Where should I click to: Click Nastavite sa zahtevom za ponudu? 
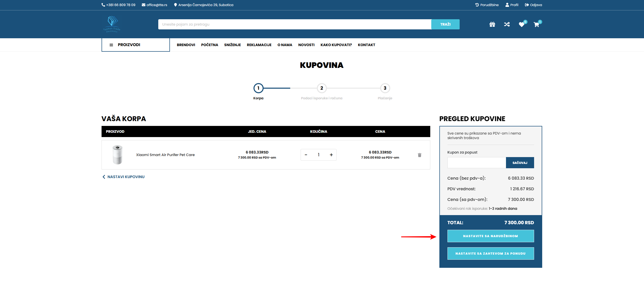point(490,253)
